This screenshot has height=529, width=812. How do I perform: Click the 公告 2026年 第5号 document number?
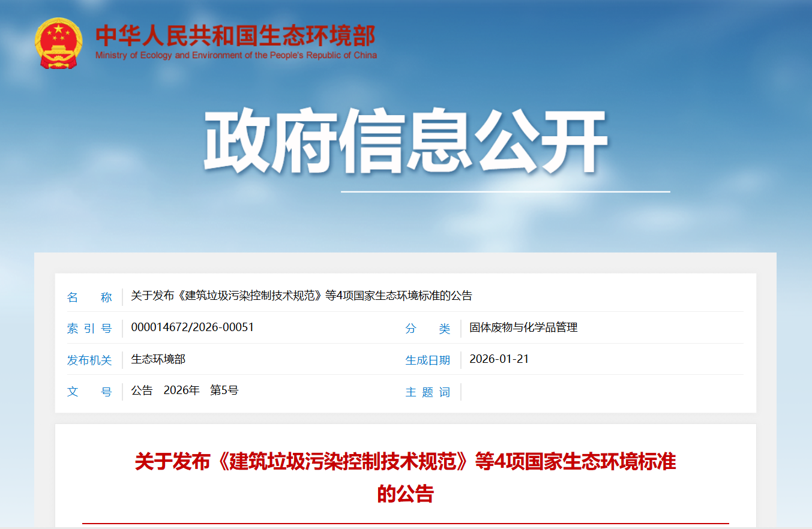point(185,390)
